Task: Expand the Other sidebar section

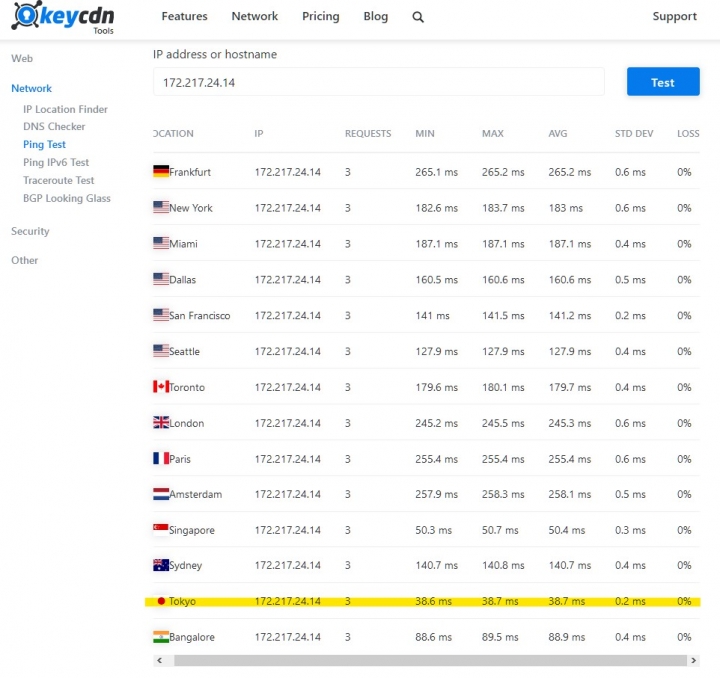Action: (24, 260)
